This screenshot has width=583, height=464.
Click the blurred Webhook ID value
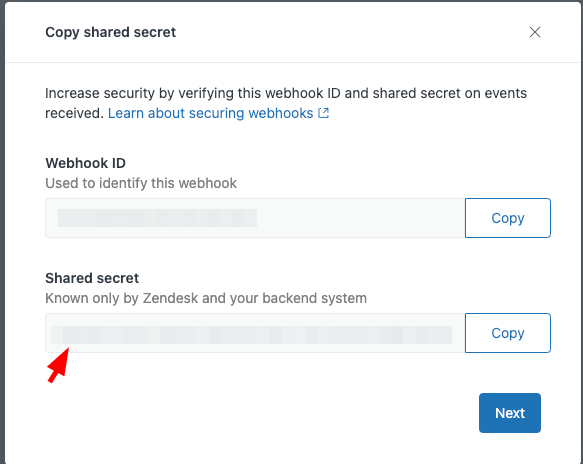[157, 218]
